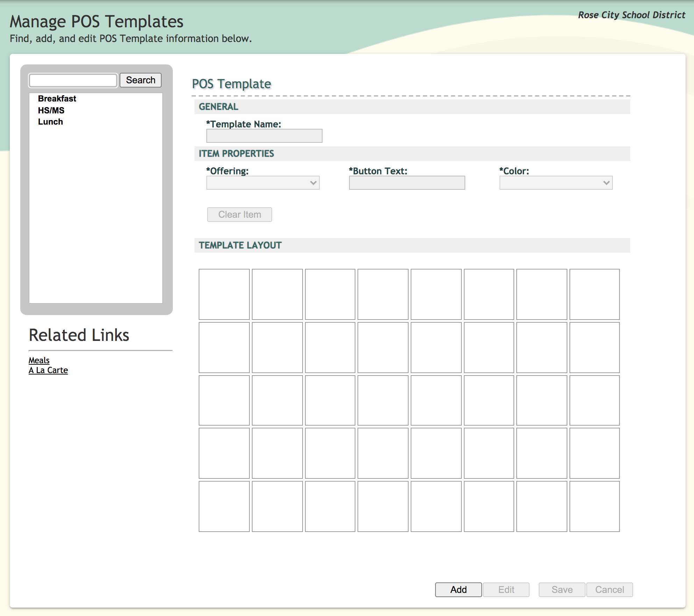The image size is (694, 616).
Task: Click the Edit button
Action: (506, 590)
